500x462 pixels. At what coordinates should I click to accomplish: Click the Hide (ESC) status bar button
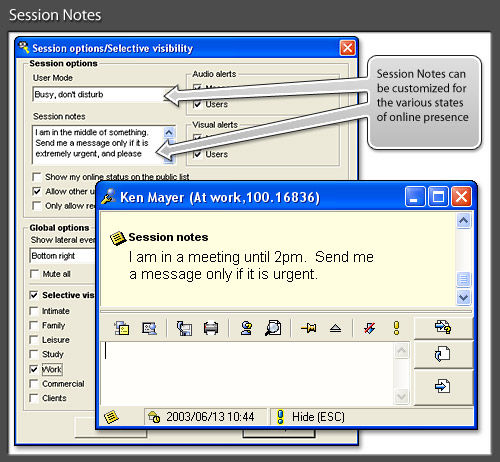311,417
